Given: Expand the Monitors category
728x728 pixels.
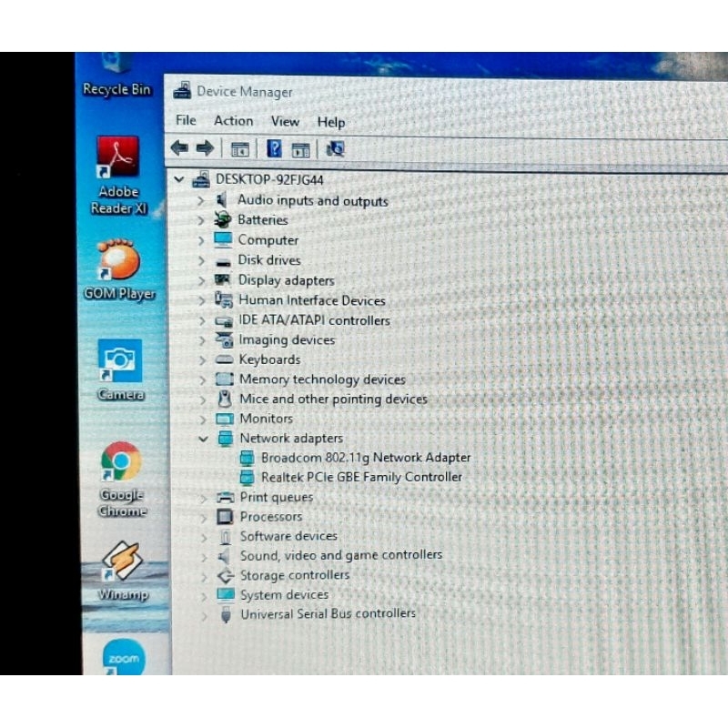Looking at the screenshot, I should click(x=202, y=420).
